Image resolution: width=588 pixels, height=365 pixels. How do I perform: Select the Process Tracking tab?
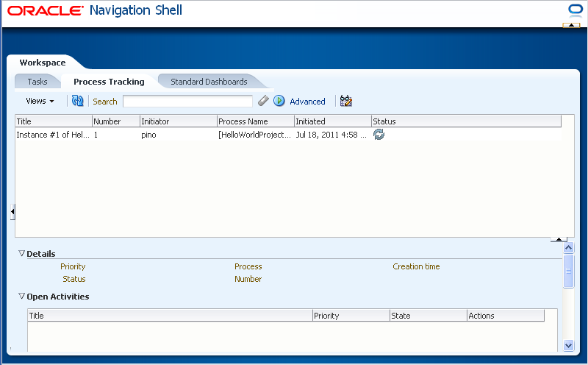(109, 82)
